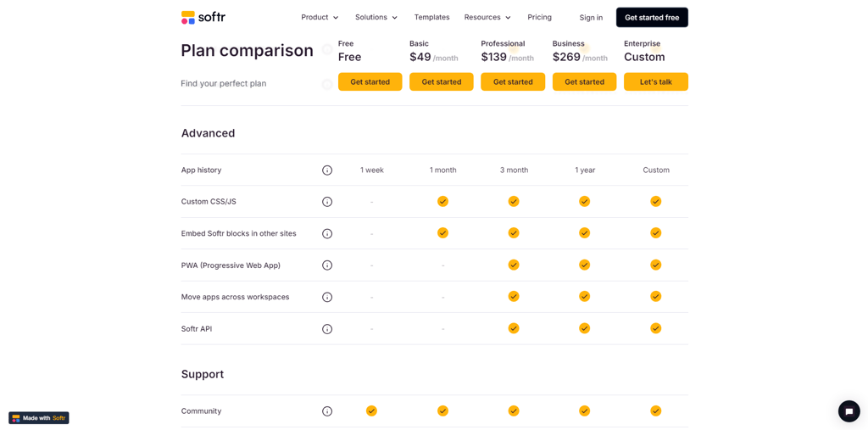Click Business checkmark in Softr API row
This screenshot has width=868, height=430.
tap(585, 328)
